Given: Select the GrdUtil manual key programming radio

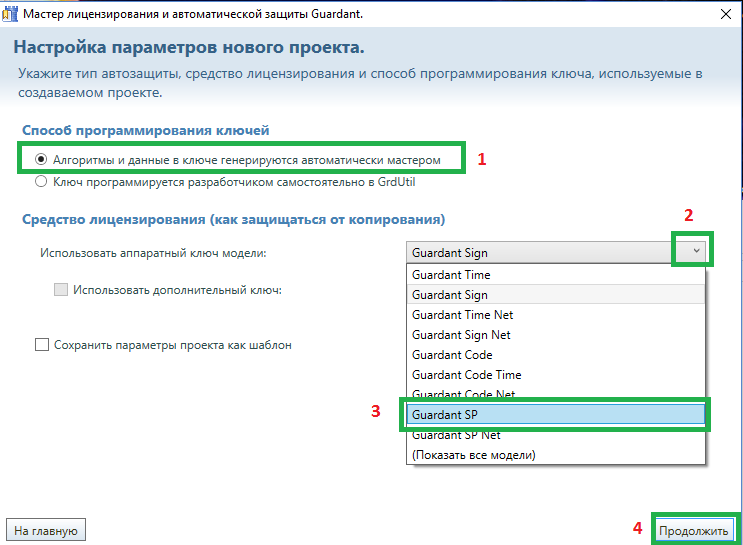Looking at the screenshot, I should click(x=41, y=182).
